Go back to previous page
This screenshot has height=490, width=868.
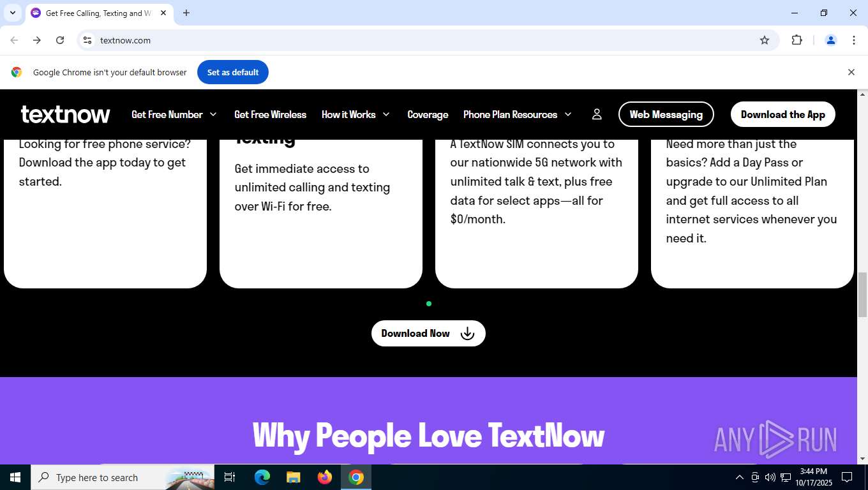(14, 40)
